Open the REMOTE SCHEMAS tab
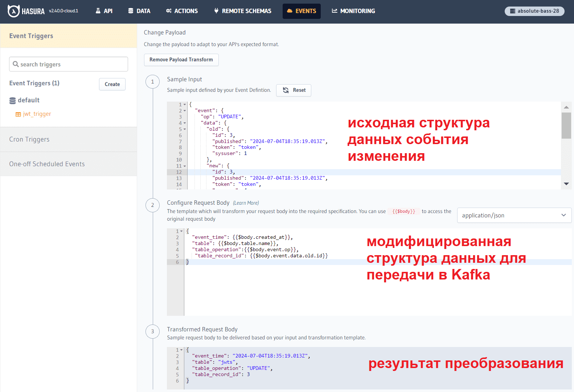Viewport: 574px width, 392px height. 243,11
